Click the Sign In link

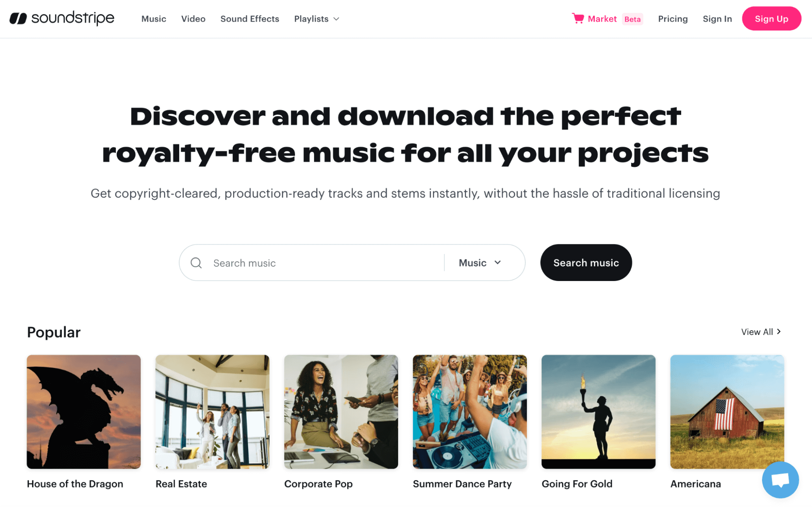click(x=717, y=19)
